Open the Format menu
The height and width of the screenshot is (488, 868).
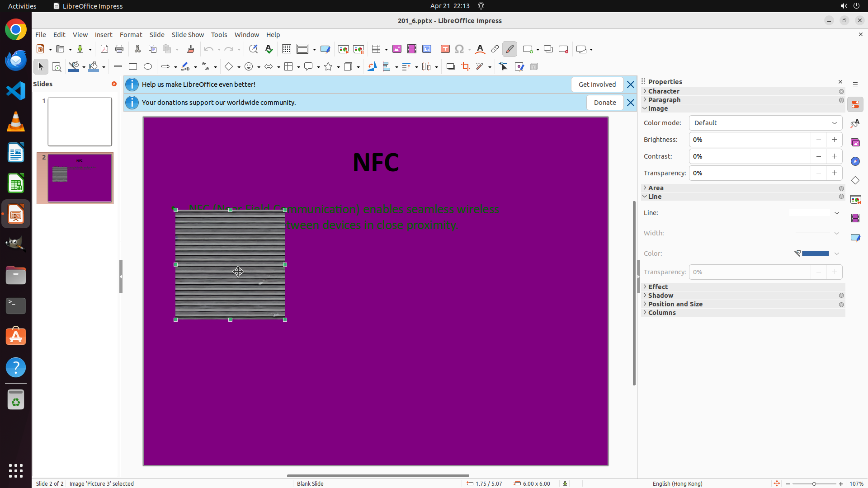tap(131, 35)
